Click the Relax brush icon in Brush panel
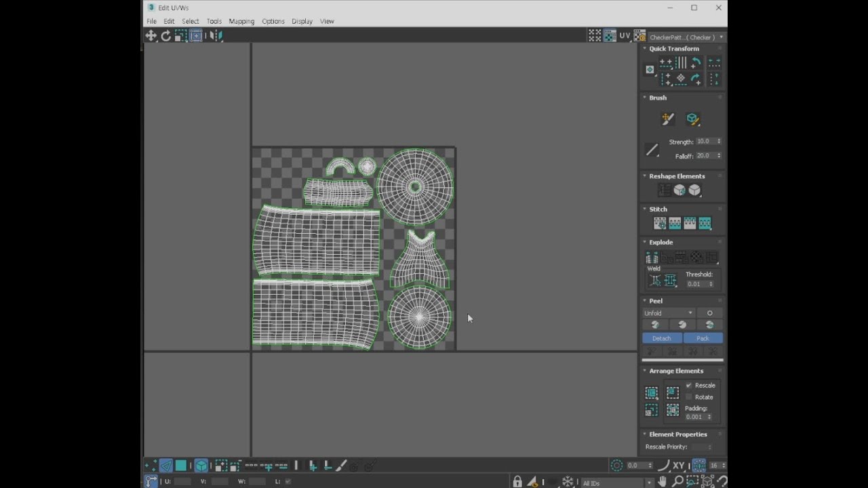 692,119
